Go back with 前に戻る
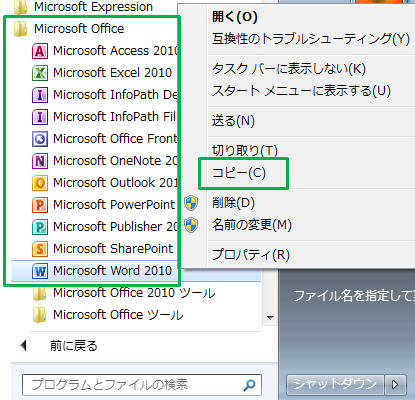415x400 pixels. 74,346
